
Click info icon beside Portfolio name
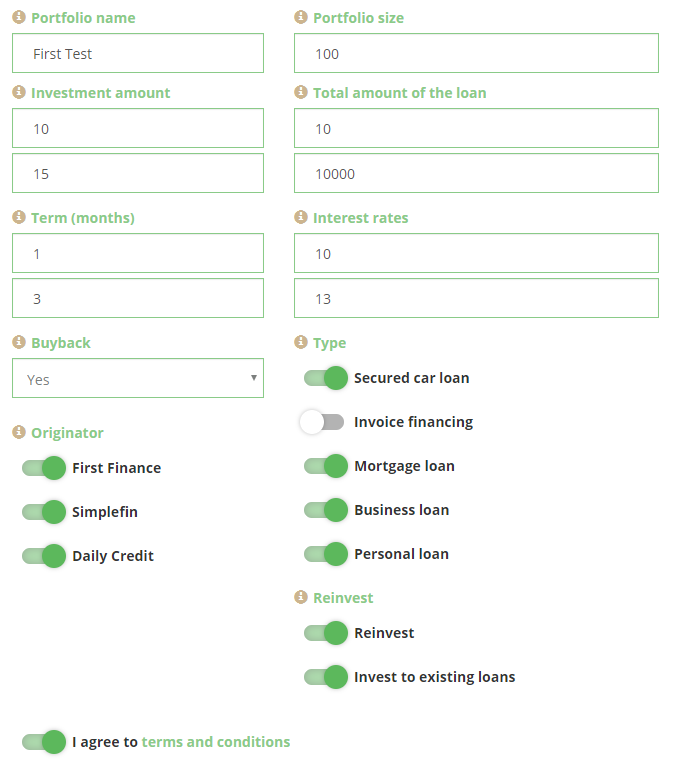pyautogui.click(x=18, y=17)
